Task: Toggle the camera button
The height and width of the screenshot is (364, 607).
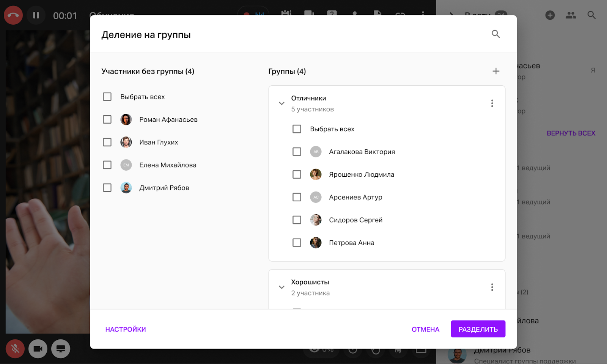Action: point(38,349)
